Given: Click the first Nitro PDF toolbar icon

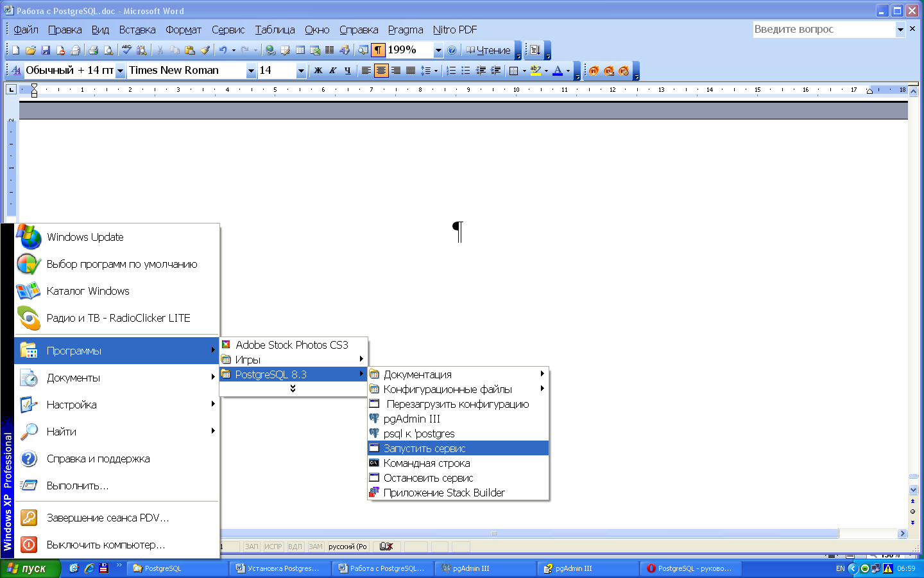Looking at the screenshot, I should [x=594, y=71].
